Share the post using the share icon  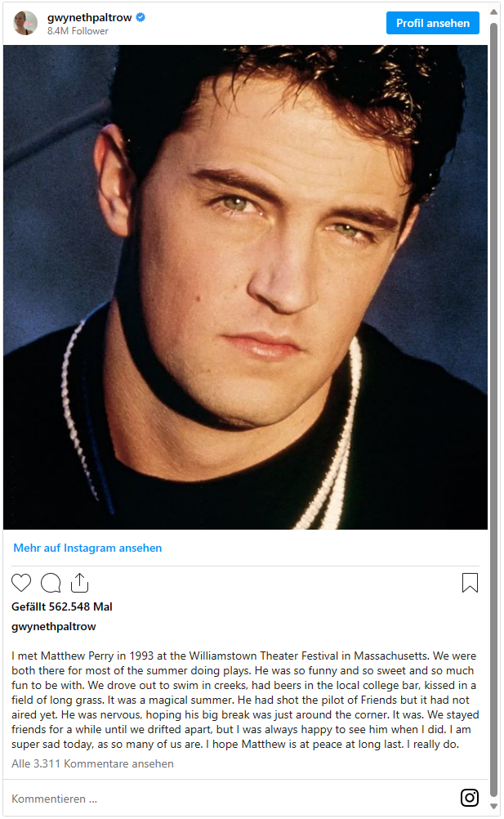[x=79, y=583]
